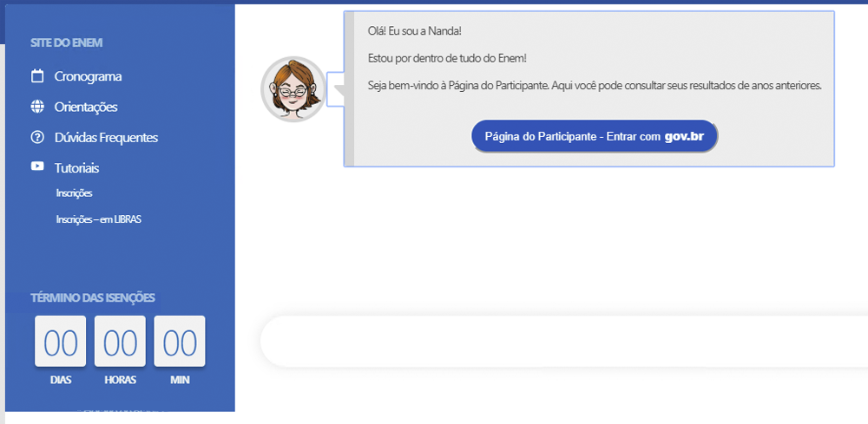Click the empty white rounded bar below

pos(564,341)
